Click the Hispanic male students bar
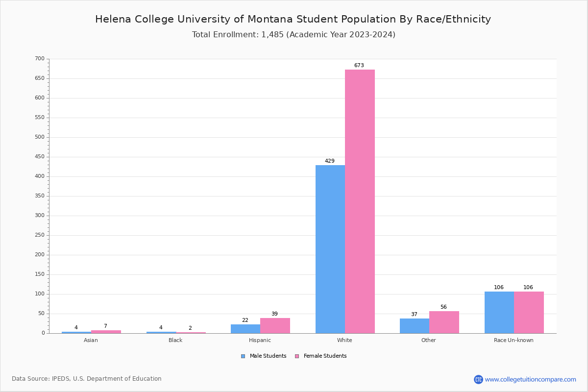This screenshot has height=392, width=588. 245,329
